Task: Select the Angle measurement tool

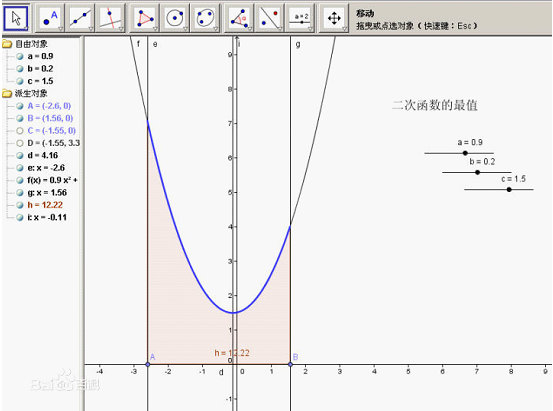Action: pyautogui.click(x=239, y=18)
